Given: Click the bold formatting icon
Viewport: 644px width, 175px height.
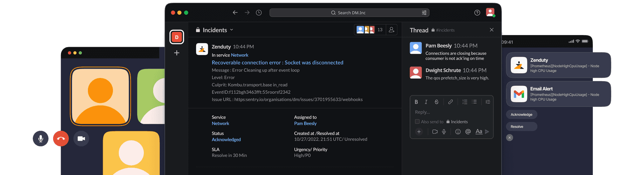Looking at the screenshot, I should pyautogui.click(x=416, y=102).
